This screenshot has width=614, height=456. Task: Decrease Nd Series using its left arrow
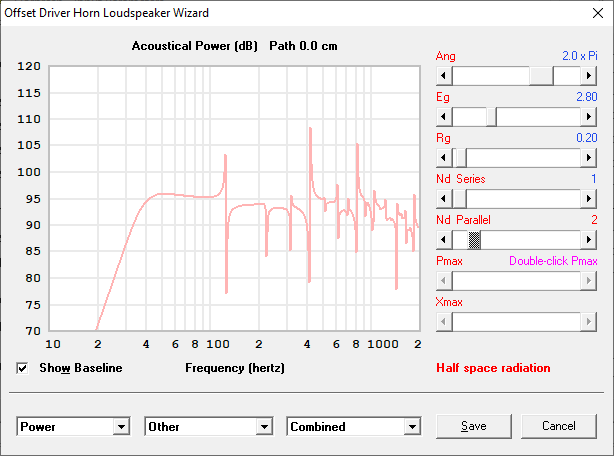[x=444, y=199]
